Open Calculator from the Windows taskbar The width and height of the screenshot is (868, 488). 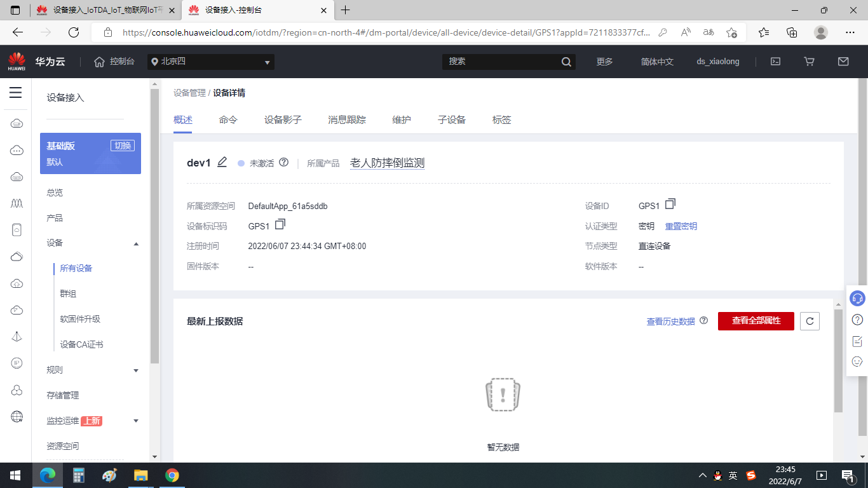click(x=79, y=475)
